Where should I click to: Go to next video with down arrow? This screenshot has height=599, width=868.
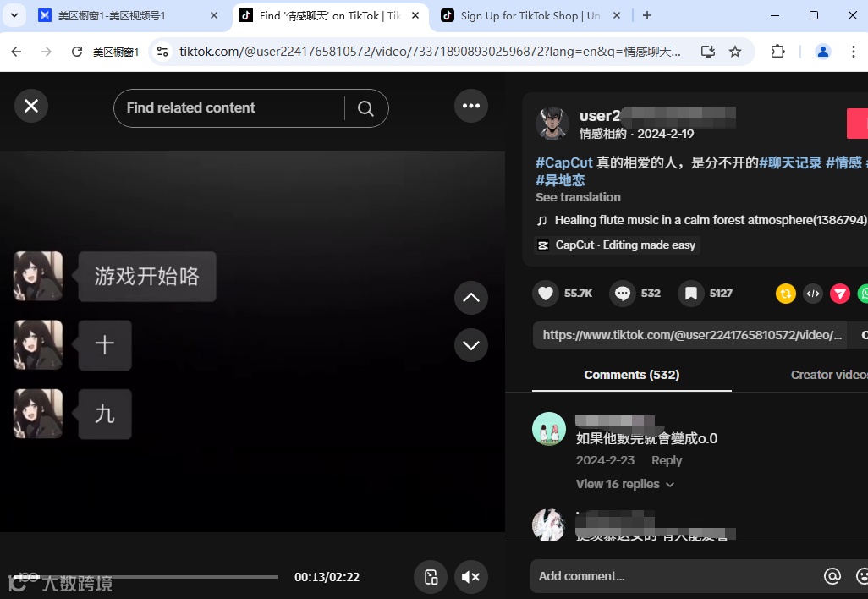471,345
